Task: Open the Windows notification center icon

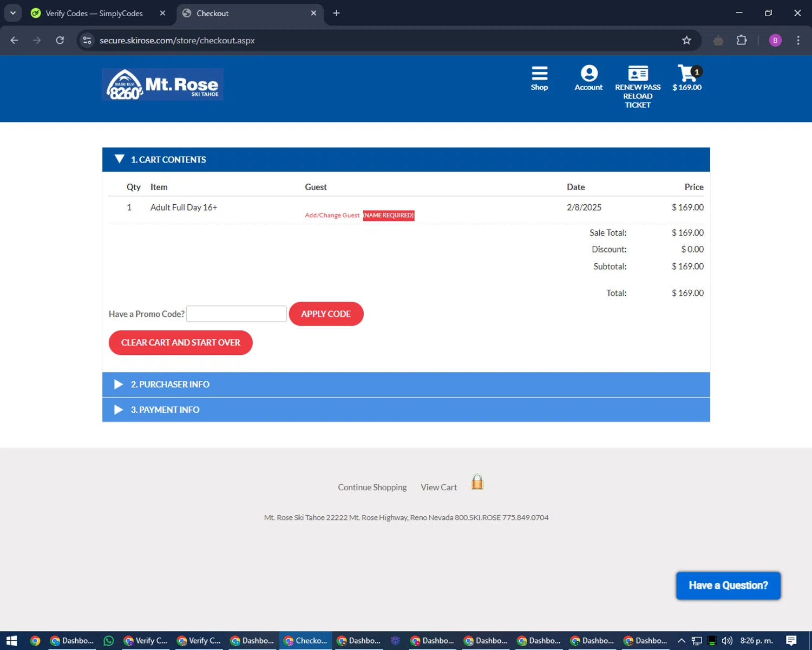Action: (791, 641)
